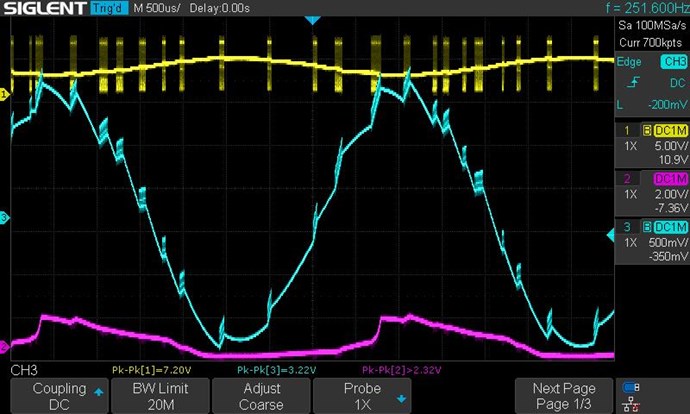Screen dimensions: 690x414
Task: Click the trigger DC coupling label
Action: [677, 83]
